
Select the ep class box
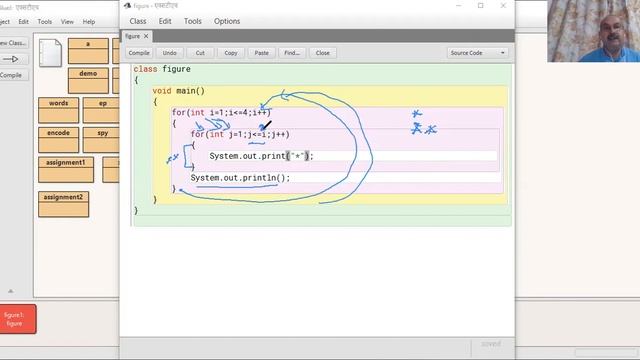click(x=101, y=110)
